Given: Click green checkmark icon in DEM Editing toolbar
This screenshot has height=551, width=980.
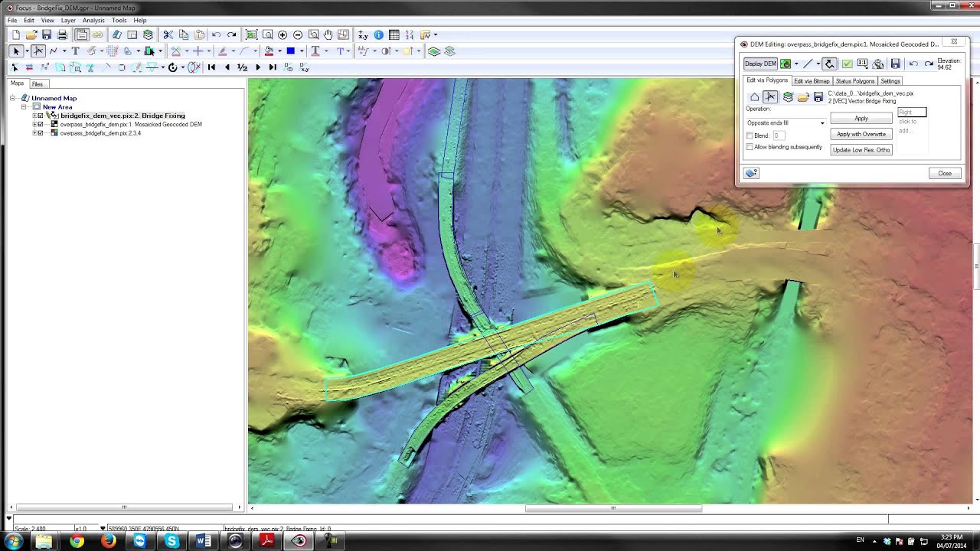Looking at the screenshot, I should pos(848,64).
